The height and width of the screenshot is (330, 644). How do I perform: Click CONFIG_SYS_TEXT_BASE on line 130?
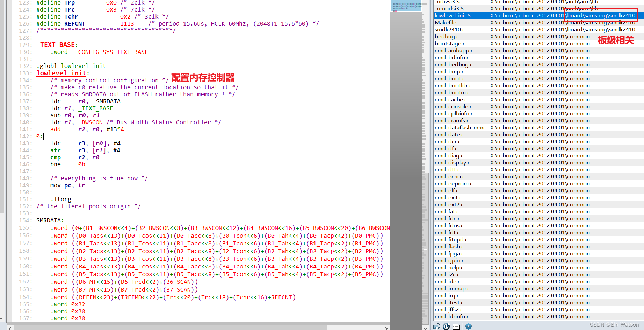[113, 52]
